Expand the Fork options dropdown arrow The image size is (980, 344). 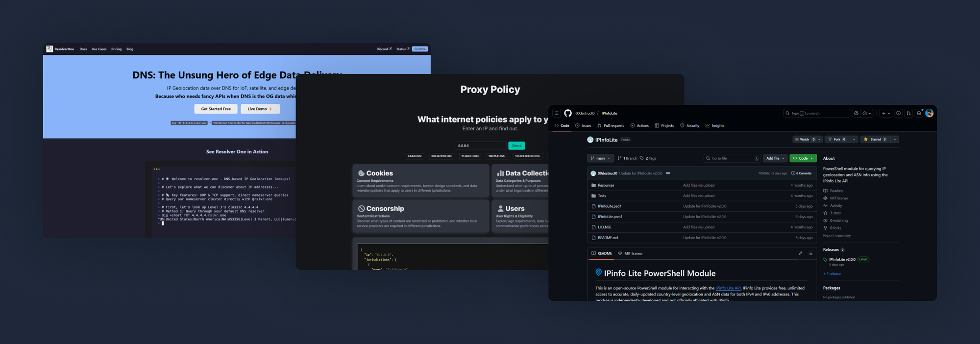pos(854,139)
